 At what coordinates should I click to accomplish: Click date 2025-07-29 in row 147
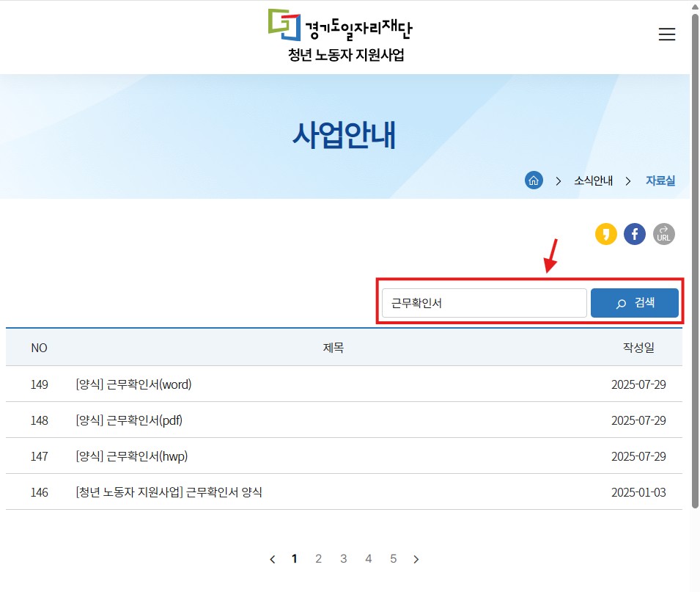[x=638, y=456]
